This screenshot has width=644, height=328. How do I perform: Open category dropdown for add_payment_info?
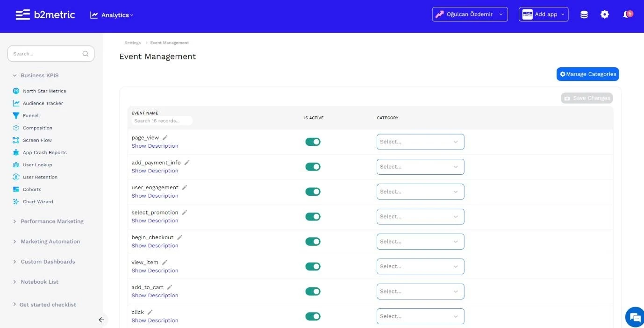420,167
